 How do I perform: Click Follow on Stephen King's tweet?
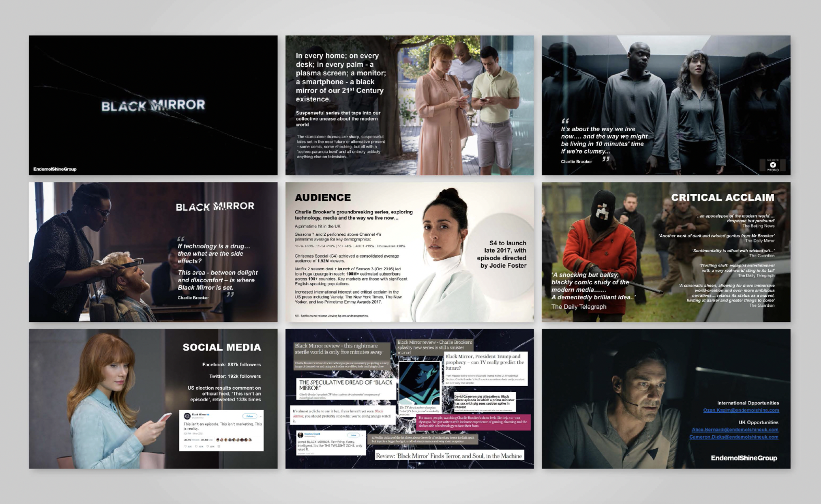click(x=353, y=435)
